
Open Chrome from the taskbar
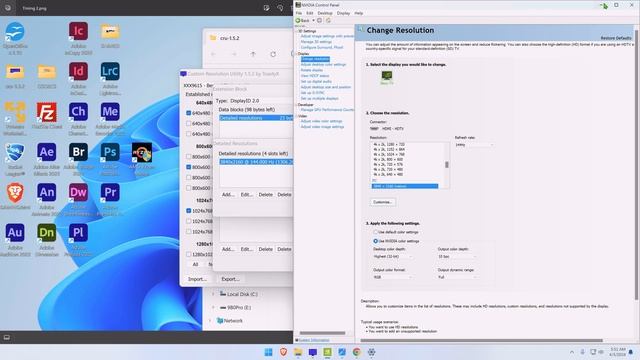point(356,352)
